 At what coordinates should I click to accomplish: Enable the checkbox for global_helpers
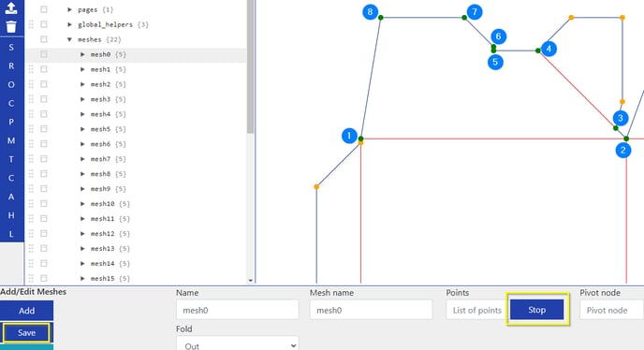[44, 24]
